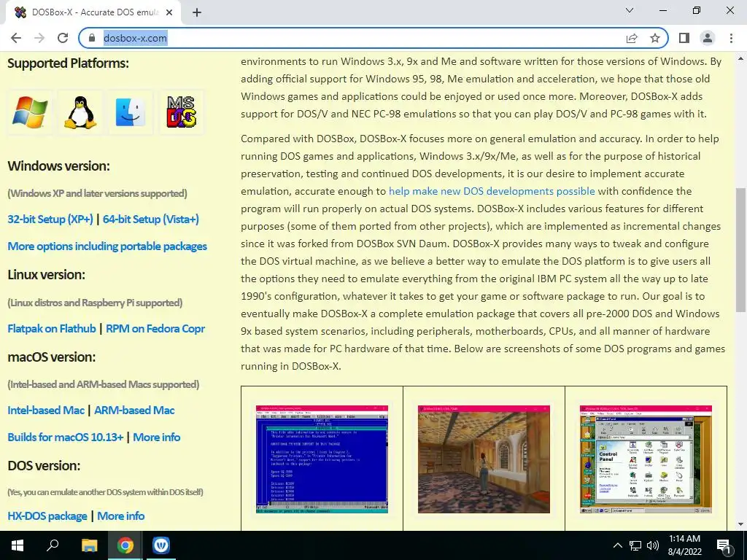
Task: Click the padlock site info icon
Action: point(92,38)
